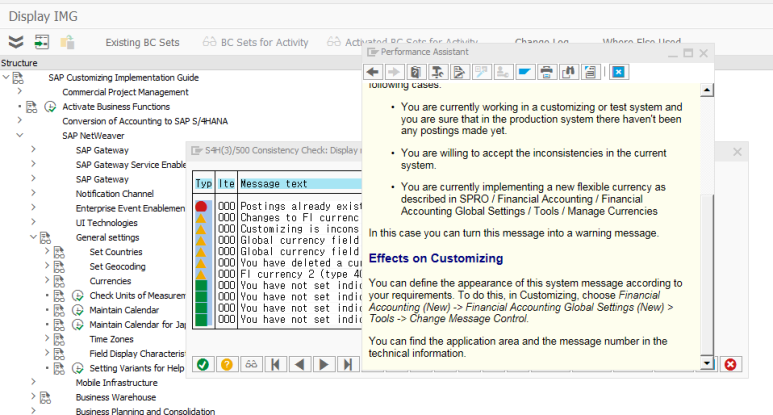
Task: Expand the Set Geocoding node
Action: click(x=47, y=266)
